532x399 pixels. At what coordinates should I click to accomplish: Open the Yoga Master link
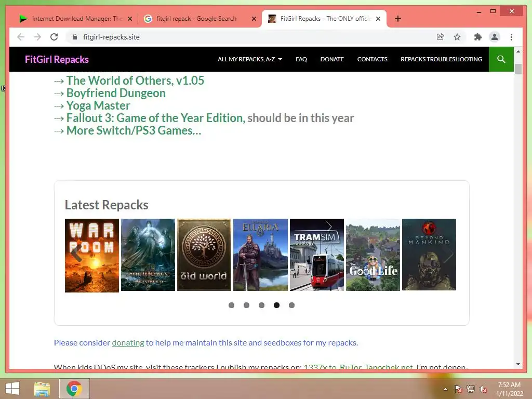(98, 105)
